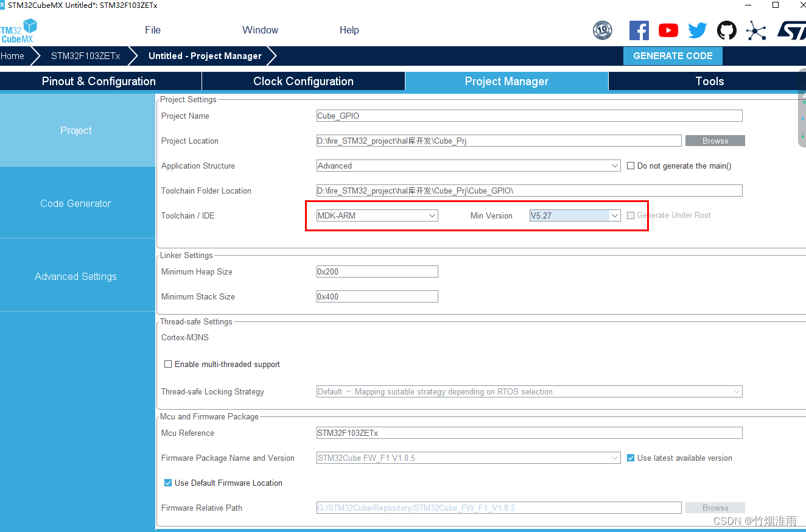Click the 'Thread-safe Settings' group label
This screenshot has height=532, width=806.
point(196,321)
